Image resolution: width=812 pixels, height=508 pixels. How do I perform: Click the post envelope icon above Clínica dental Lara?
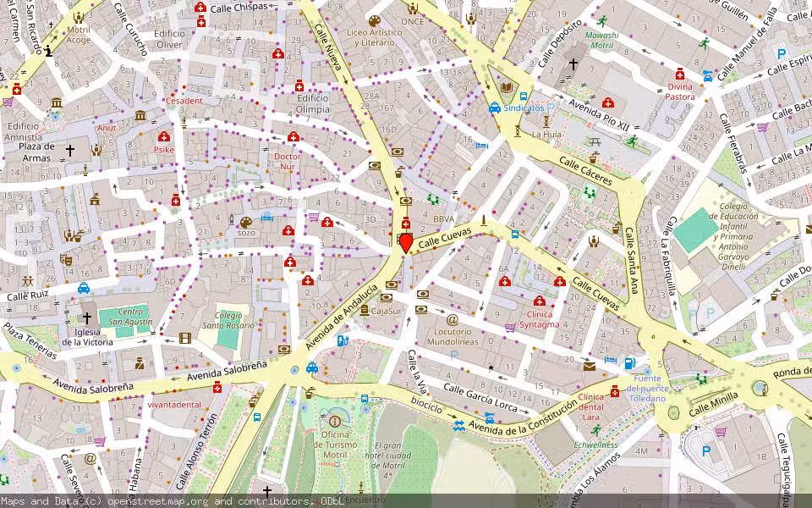(589, 367)
